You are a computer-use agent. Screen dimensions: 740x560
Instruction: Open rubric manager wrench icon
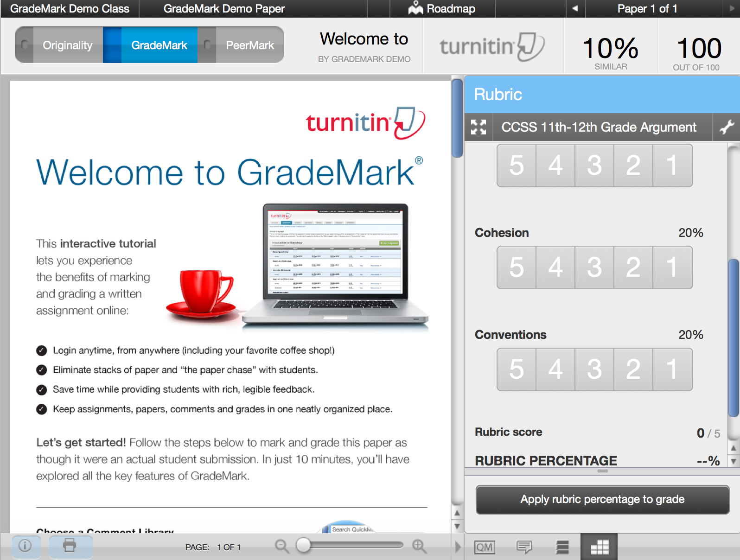pyautogui.click(x=727, y=127)
